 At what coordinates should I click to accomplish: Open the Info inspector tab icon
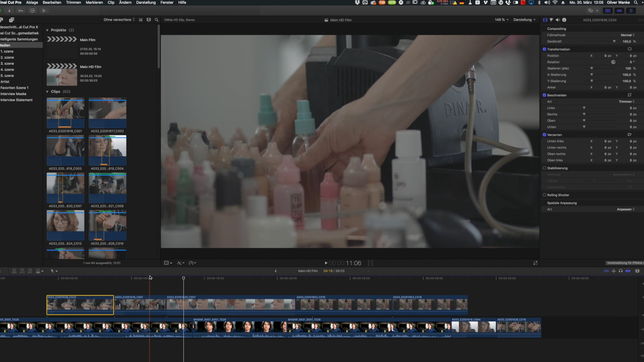coord(564,20)
